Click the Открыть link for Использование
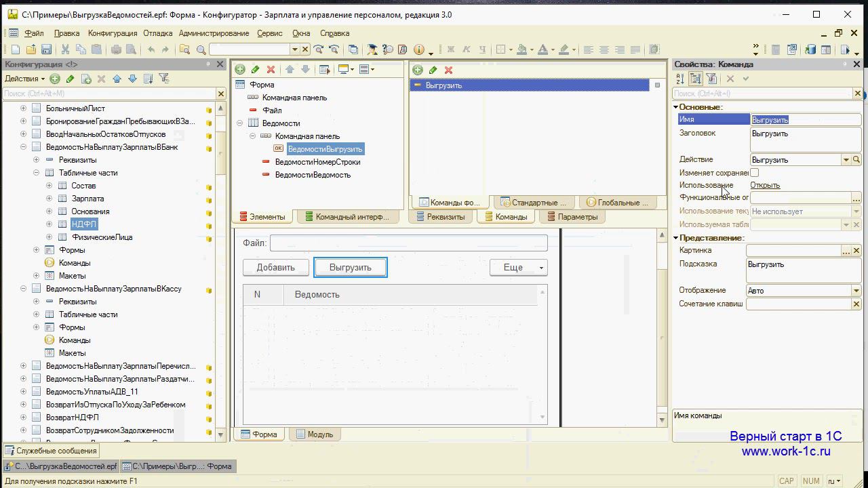This screenshot has height=488, width=868. click(x=765, y=185)
